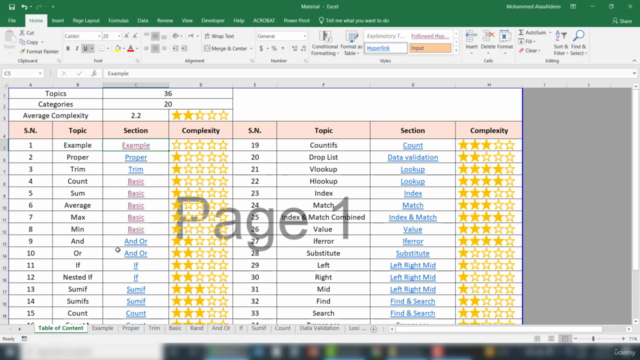Screen dimensions: 640x360
Task: Adjust the zoom slider handle
Action: click(x=593, y=339)
